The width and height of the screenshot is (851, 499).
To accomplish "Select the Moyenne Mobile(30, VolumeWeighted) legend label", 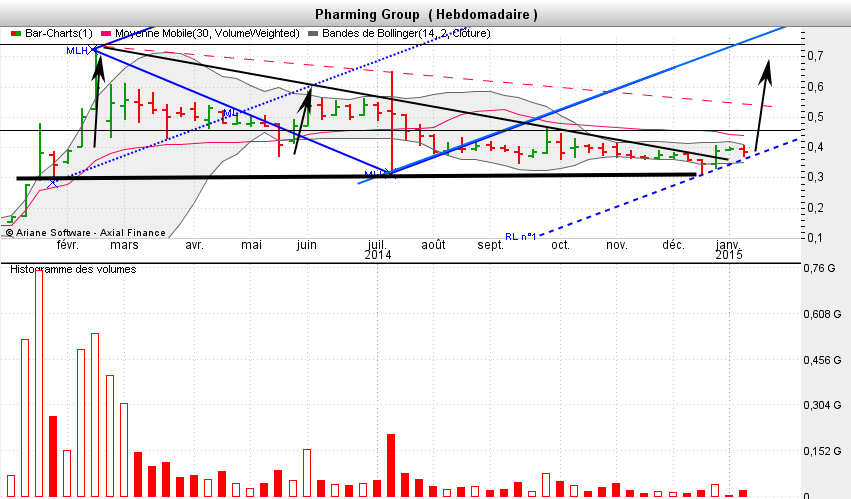I will point(207,34).
